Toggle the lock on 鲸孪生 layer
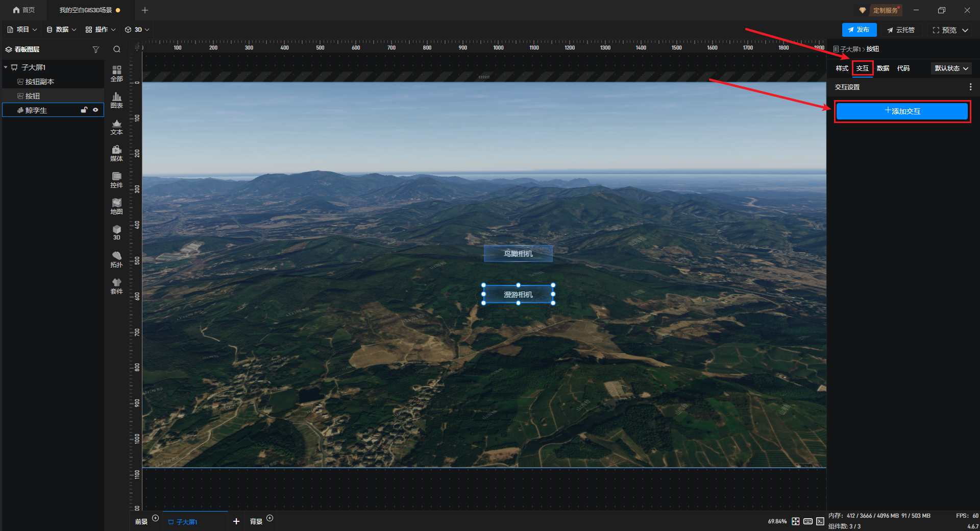 [84, 110]
